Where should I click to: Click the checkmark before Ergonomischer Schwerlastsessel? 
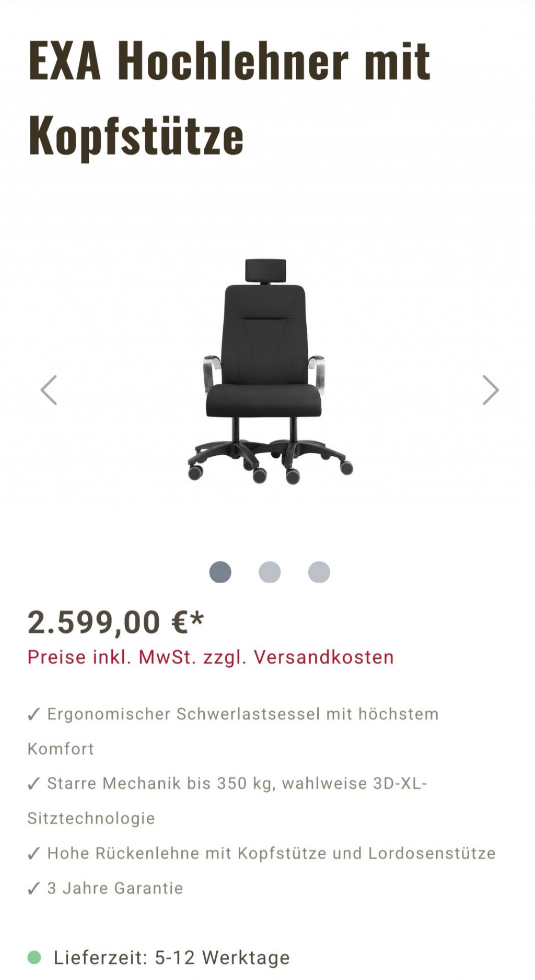tap(33, 714)
